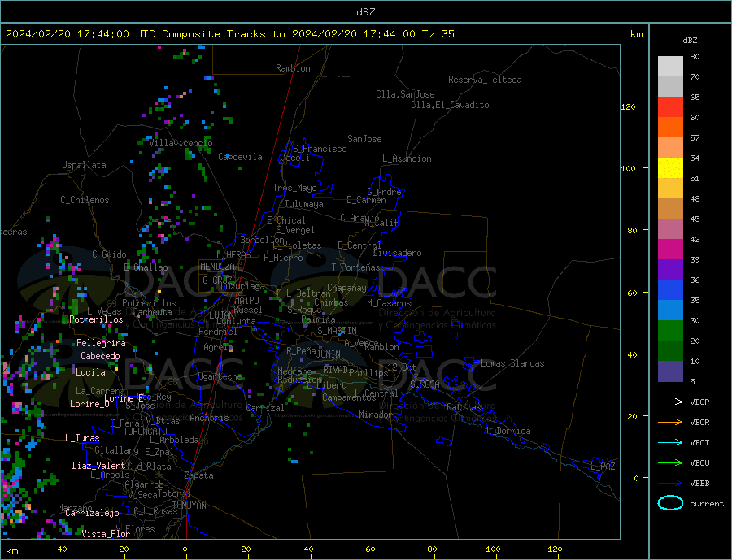732x560 pixels.
Task: Click the Tulumaya label
Action: pyautogui.click(x=304, y=204)
